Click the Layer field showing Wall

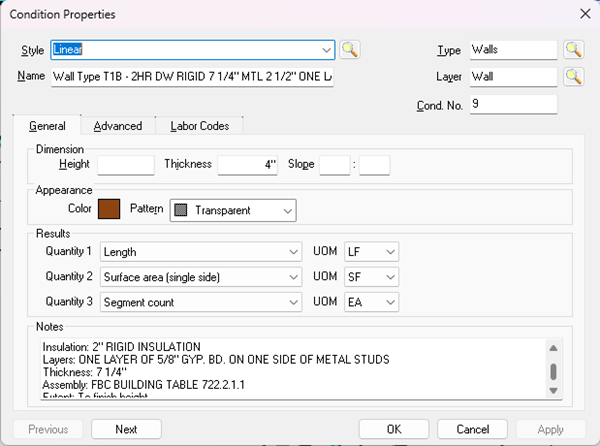514,77
